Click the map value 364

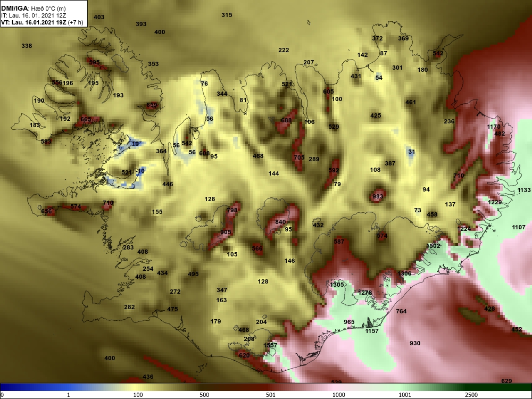[161, 151]
